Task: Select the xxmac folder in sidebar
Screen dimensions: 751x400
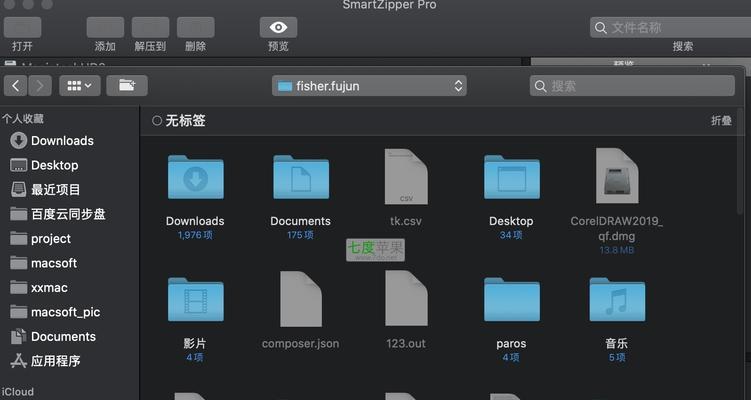Action: 38,287
